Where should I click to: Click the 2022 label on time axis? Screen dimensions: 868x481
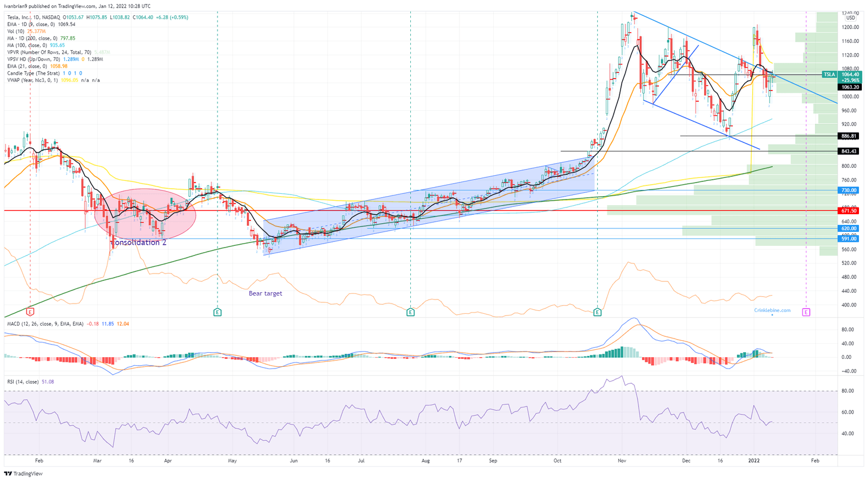pyautogui.click(x=754, y=461)
